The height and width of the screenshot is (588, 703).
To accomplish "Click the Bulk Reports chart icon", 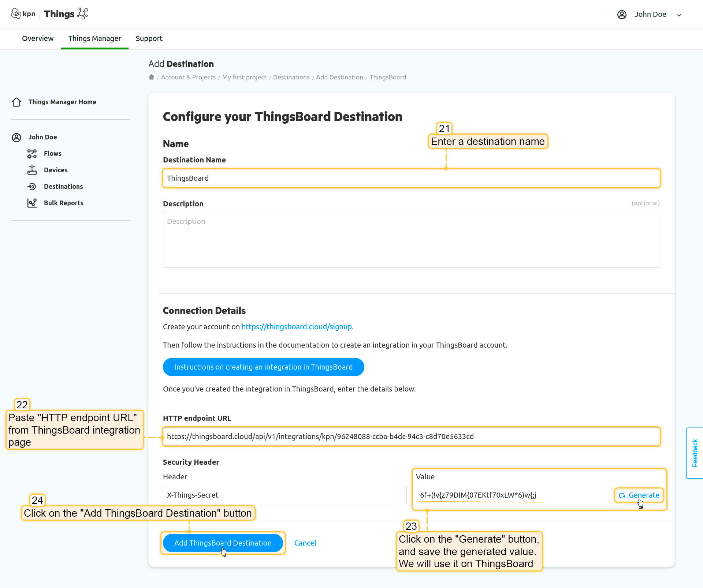I will tap(32, 203).
